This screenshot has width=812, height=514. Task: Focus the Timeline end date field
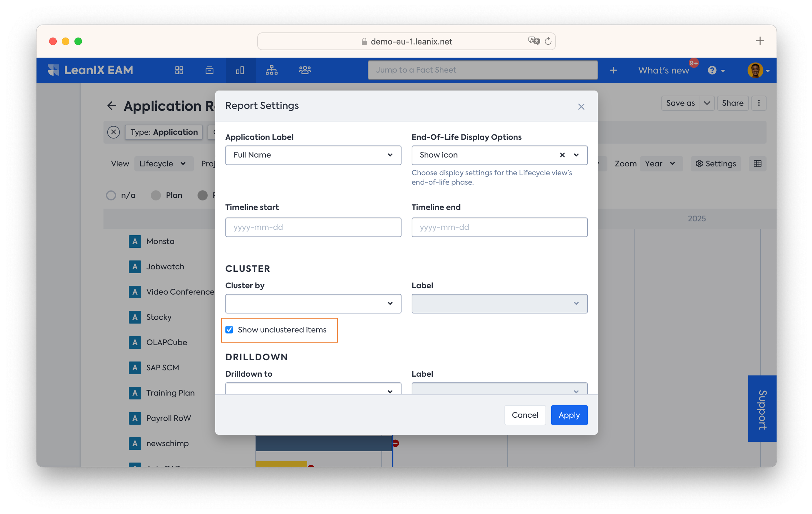[x=500, y=227]
